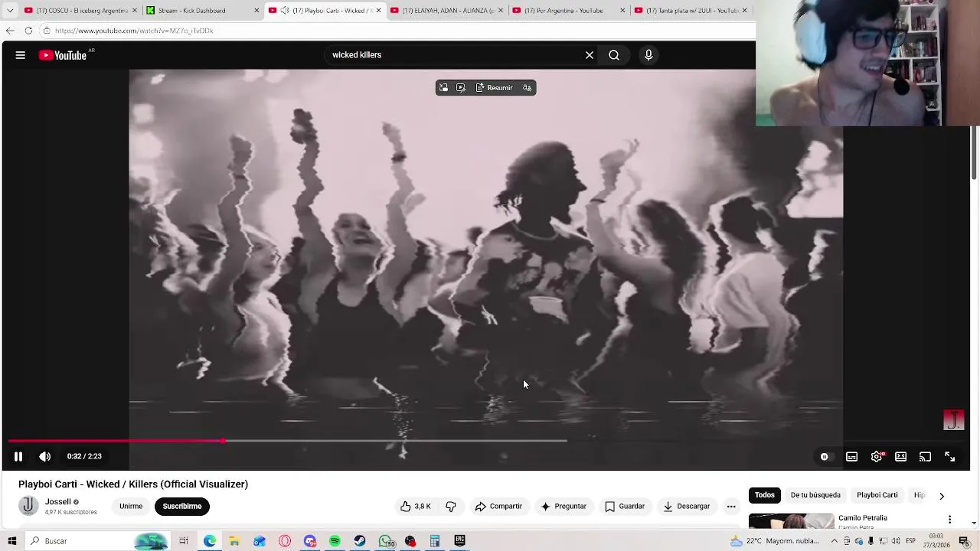
Task: Go to YouTube home via logo
Action: coord(63,55)
